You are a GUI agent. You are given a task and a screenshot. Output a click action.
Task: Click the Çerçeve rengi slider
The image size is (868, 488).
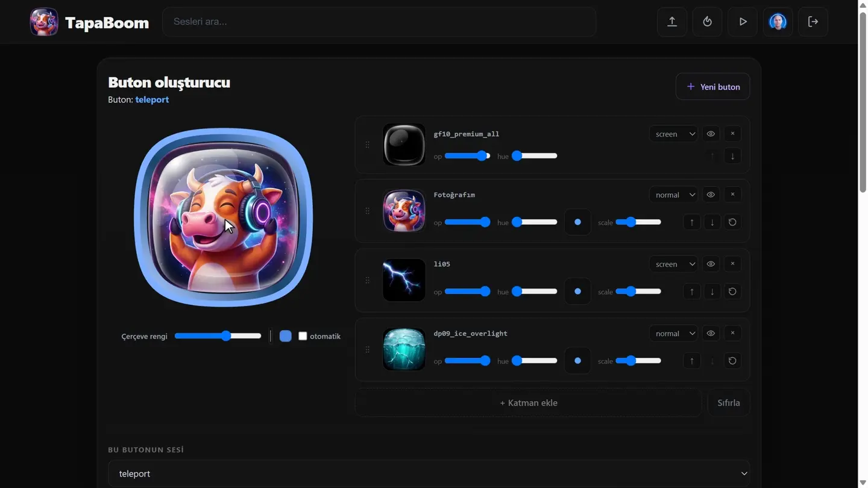click(218, 336)
